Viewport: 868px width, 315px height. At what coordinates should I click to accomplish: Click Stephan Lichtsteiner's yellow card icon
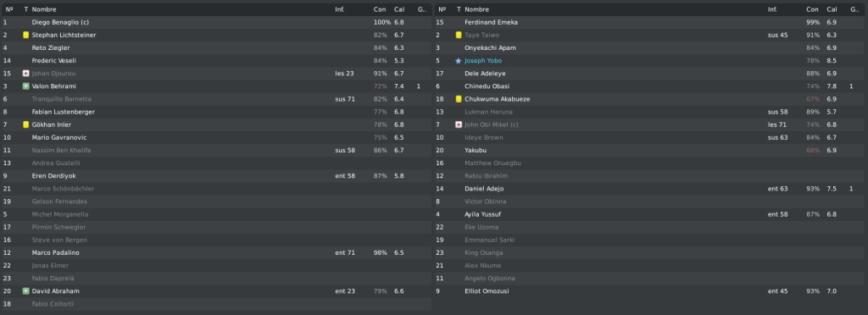(25, 35)
